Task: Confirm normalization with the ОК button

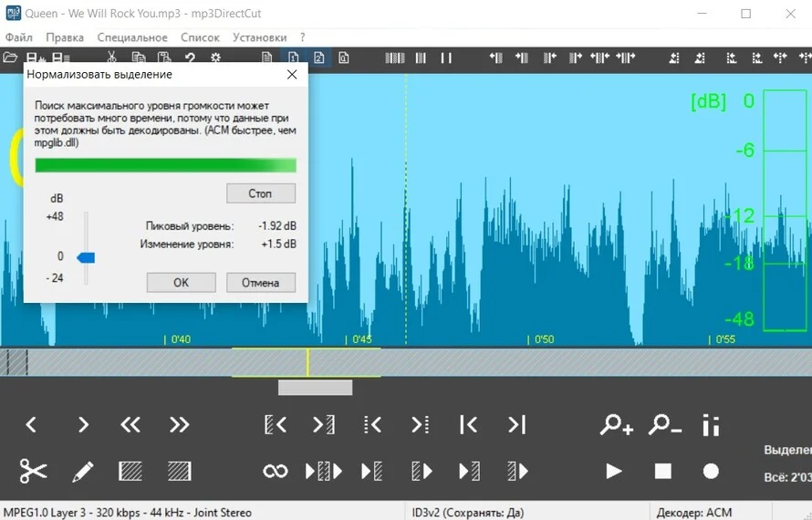Action: point(182,282)
